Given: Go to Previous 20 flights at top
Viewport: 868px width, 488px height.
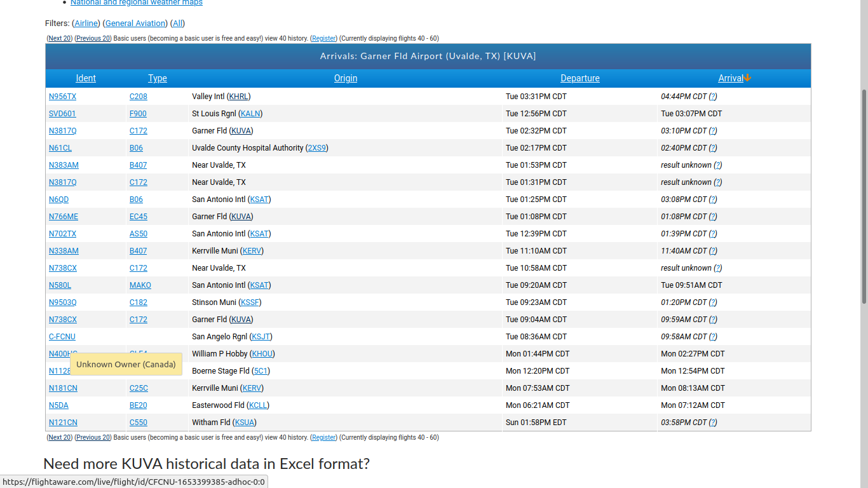Looking at the screenshot, I should pyautogui.click(x=93, y=38).
